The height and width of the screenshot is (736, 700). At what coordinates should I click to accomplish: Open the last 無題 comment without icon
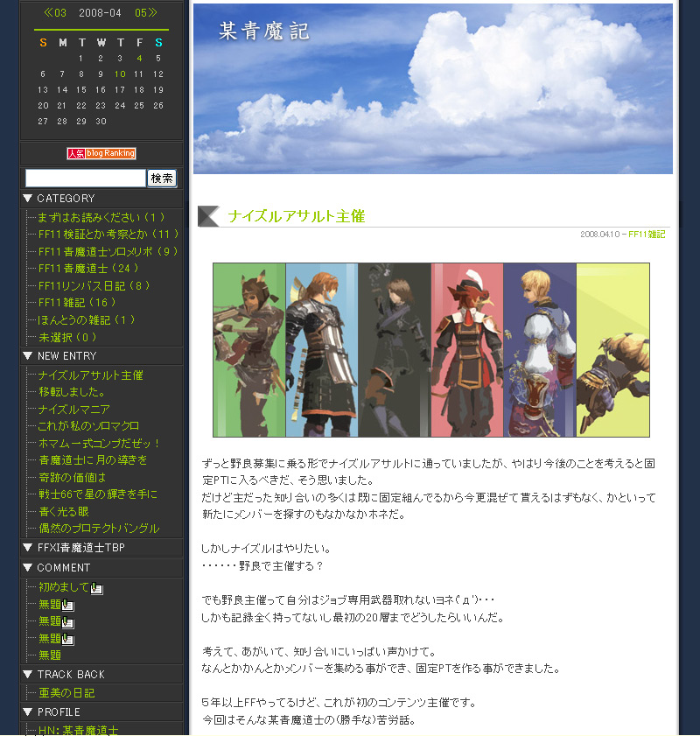pyautogui.click(x=50, y=655)
